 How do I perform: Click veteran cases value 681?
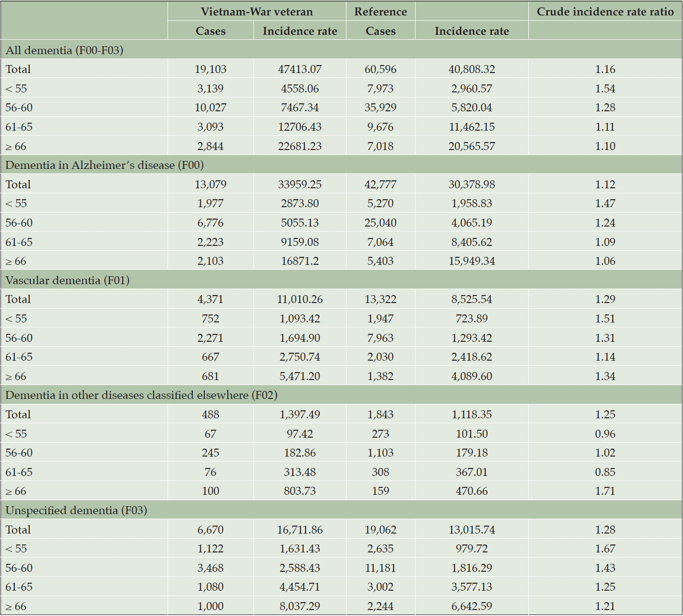[210, 376]
